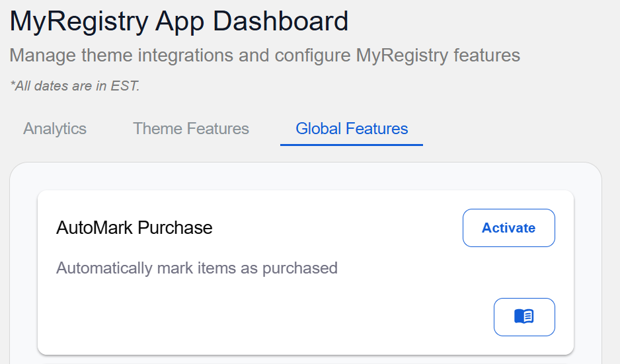Image resolution: width=620 pixels, height=364 pixels.
Task: Open the Theme Features tab
Action: [191, 129]
